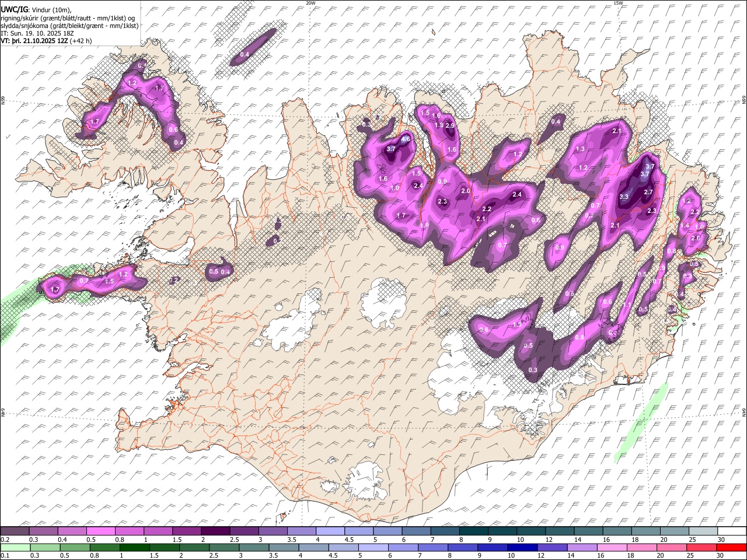Click the bottom legend swatch between 5 and 6
Image resolution: width=747 pixels, height=560 pixels.
pos(373,547)
